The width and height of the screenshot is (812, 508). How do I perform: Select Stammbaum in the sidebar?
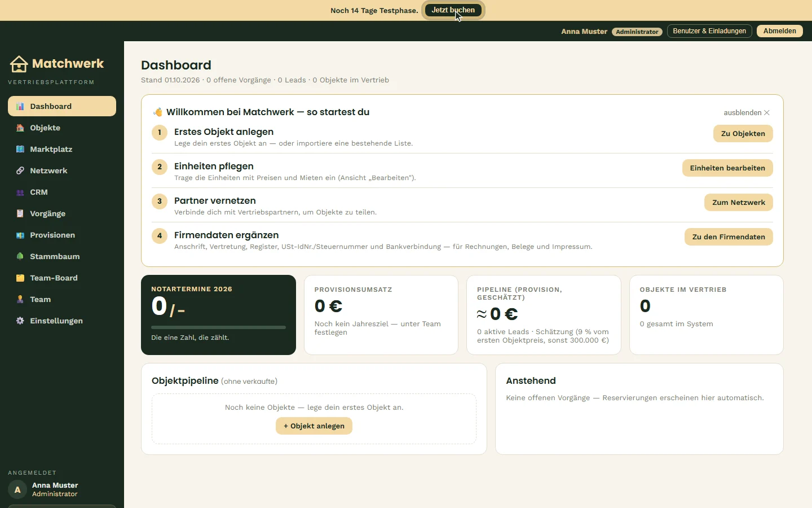click(62, 256)
